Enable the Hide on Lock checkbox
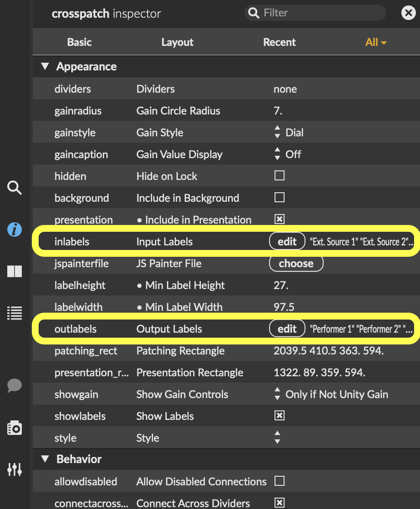Screen dimensions: 420x509 280,176
